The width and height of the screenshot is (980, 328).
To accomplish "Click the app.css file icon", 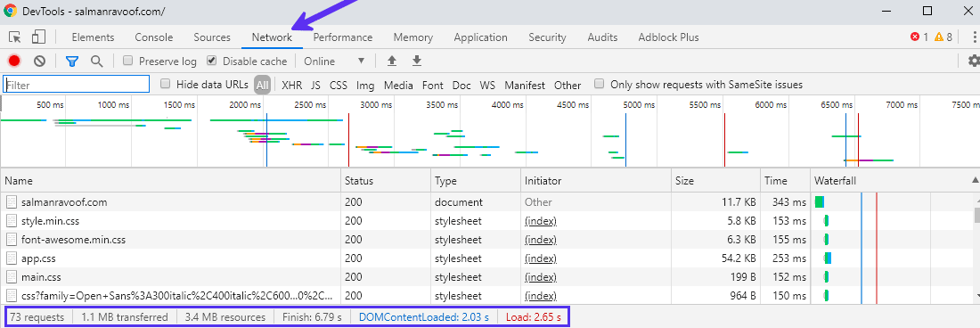I will coord(12,258).
